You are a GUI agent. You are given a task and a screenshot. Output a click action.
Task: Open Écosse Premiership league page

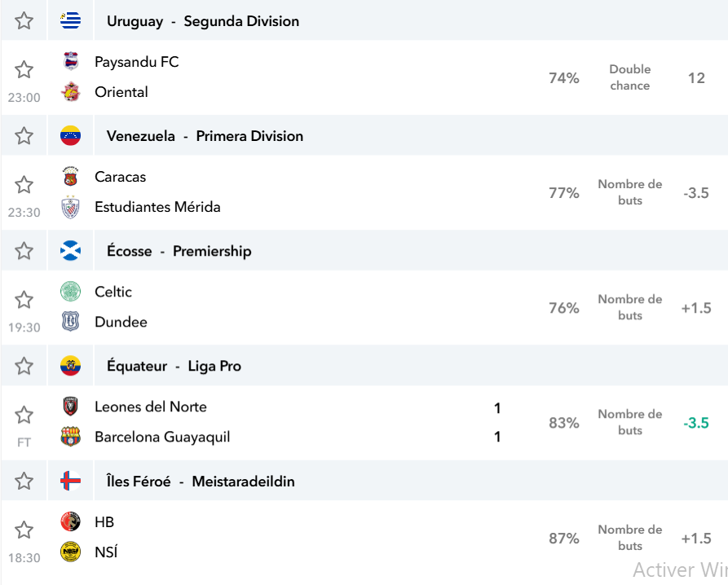tap(179, 251)
